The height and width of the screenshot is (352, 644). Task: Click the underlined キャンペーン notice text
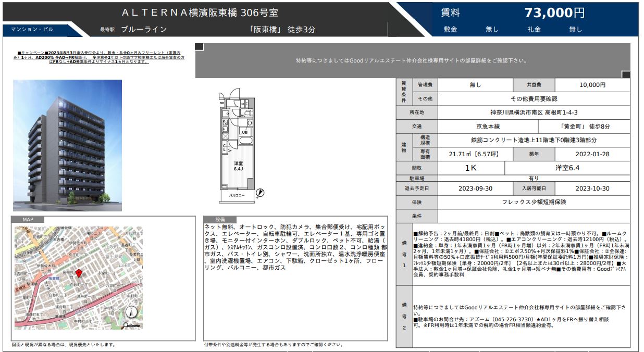98,57
